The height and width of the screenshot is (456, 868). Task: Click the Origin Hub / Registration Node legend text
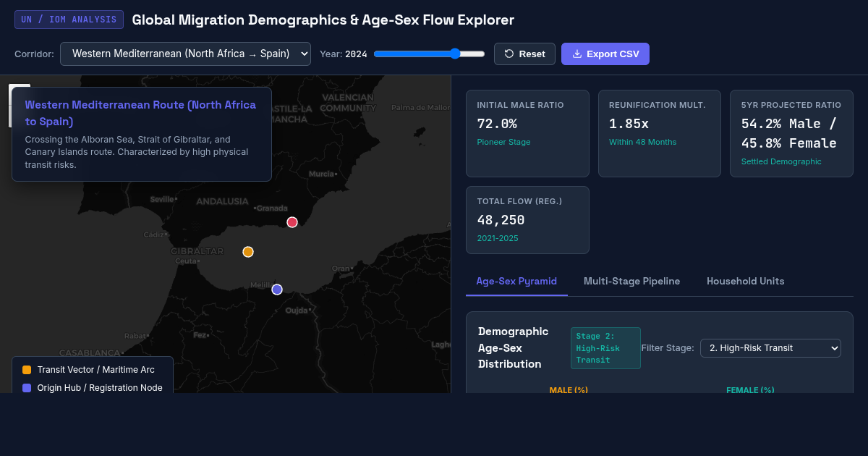click(x=100, y=388)
